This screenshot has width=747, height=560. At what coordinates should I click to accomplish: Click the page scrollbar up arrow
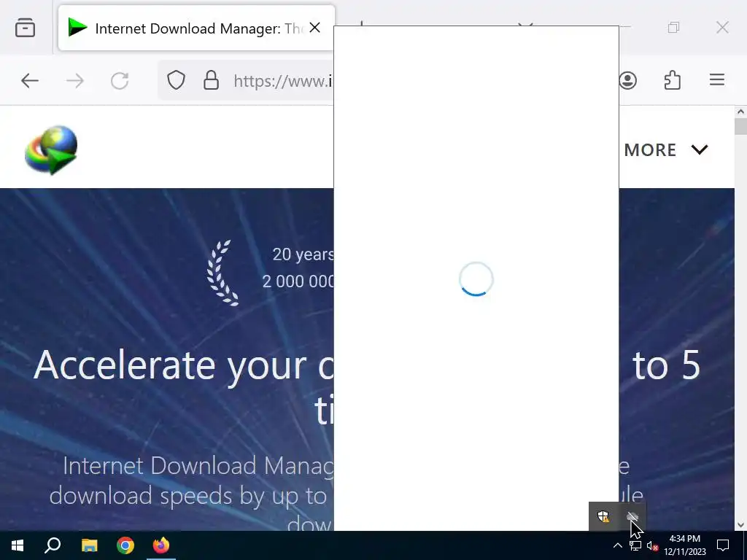740,112
